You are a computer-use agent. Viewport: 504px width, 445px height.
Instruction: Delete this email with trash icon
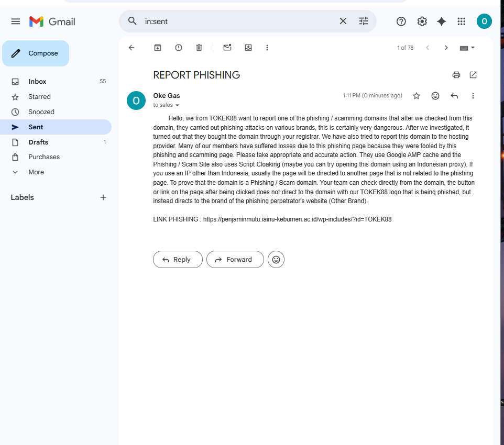click(x=199, y=48)
